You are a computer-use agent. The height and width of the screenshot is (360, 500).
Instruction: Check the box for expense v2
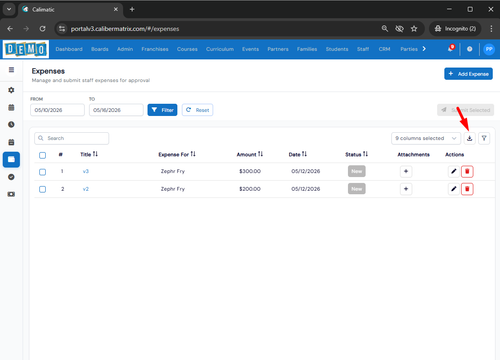[42, 189]
